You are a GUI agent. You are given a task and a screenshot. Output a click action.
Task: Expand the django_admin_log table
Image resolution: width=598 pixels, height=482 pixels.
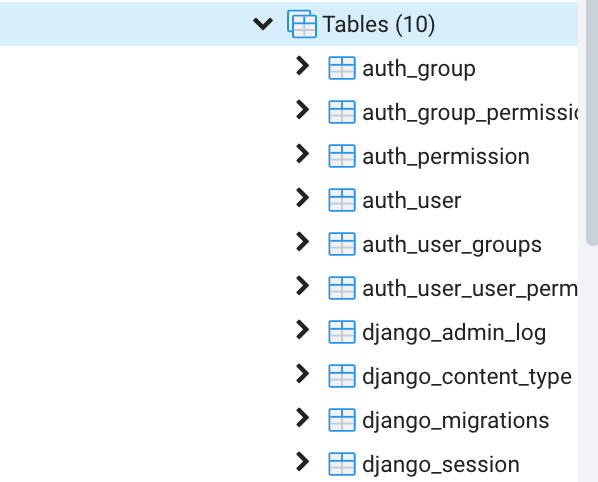pyautogui.click(x=302, y=330)
